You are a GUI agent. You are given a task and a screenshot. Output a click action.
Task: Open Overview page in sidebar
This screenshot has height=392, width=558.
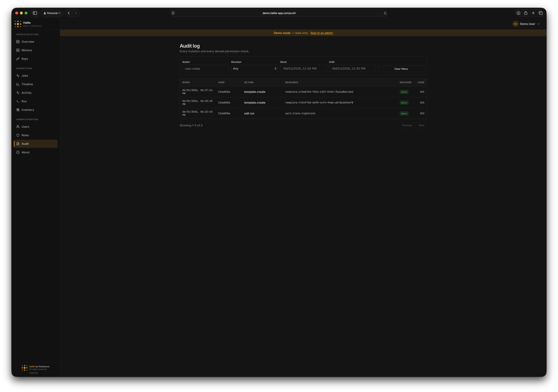(35, 42)
